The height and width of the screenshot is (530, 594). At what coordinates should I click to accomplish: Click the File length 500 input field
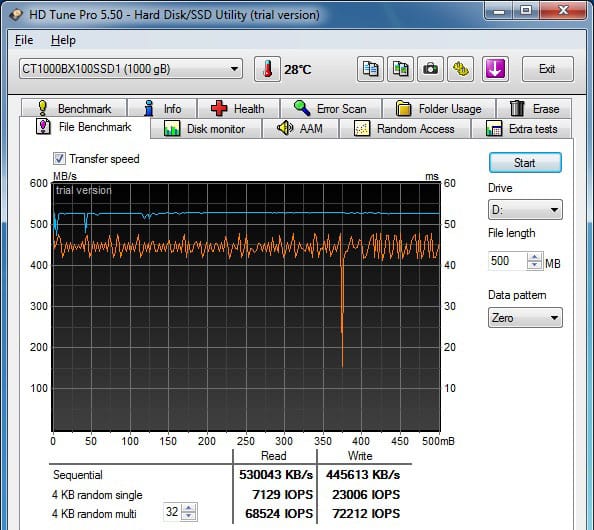tap(508, 261)
